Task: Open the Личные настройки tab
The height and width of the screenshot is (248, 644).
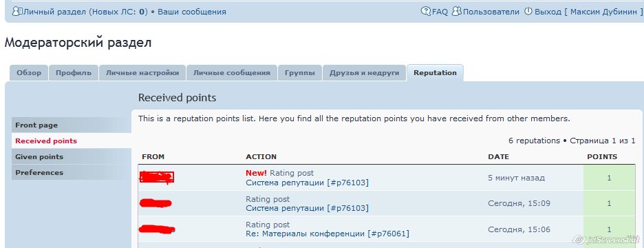Action: pyautogui.click(x=142, y=73)
